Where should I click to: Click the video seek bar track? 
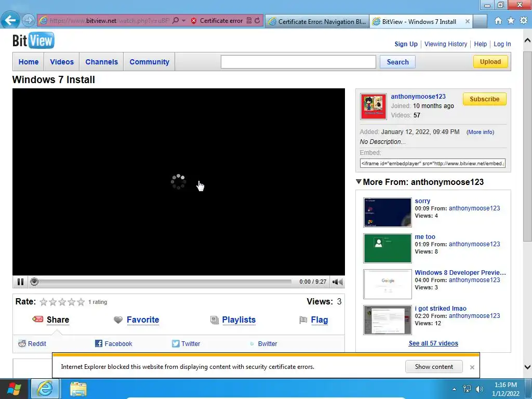(x=165, y=282)
